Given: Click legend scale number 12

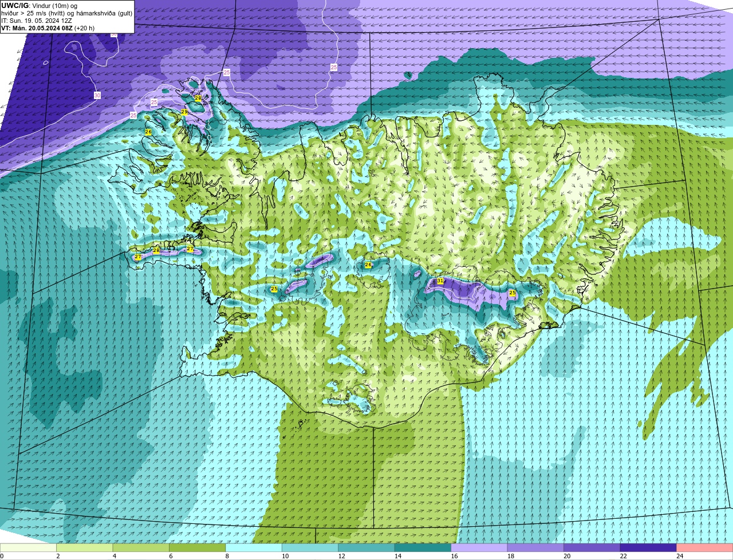Looking at the screenshot, I should 341,555.
